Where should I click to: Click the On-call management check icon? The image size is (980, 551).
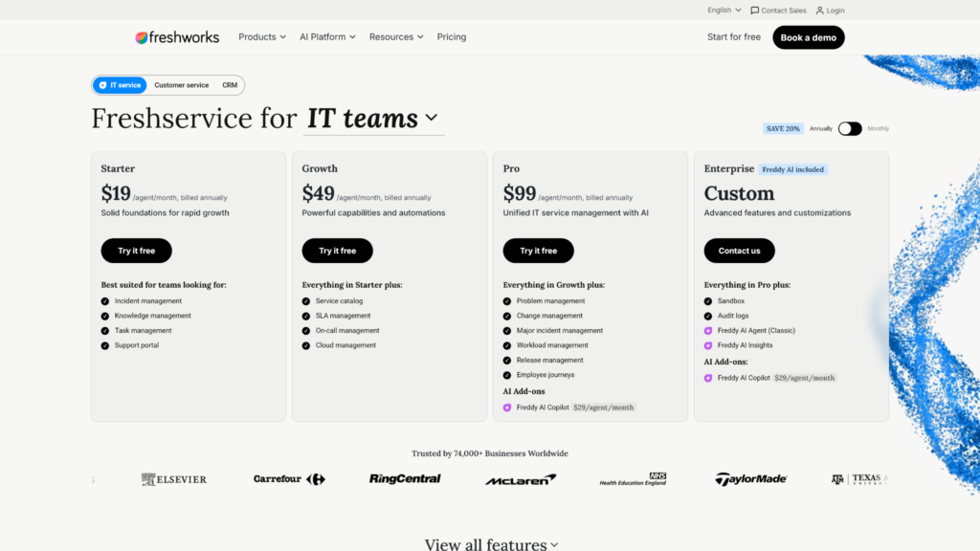(306, 330)
